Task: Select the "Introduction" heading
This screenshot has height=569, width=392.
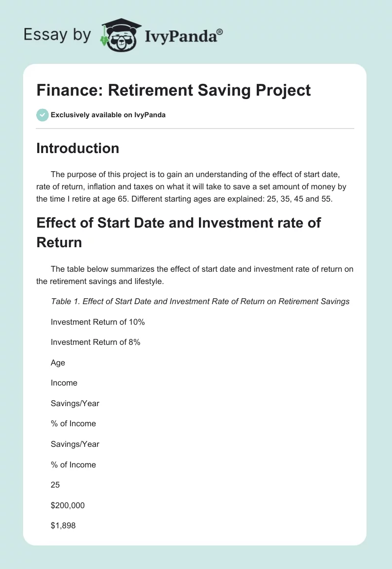Action: pos(77,148)
